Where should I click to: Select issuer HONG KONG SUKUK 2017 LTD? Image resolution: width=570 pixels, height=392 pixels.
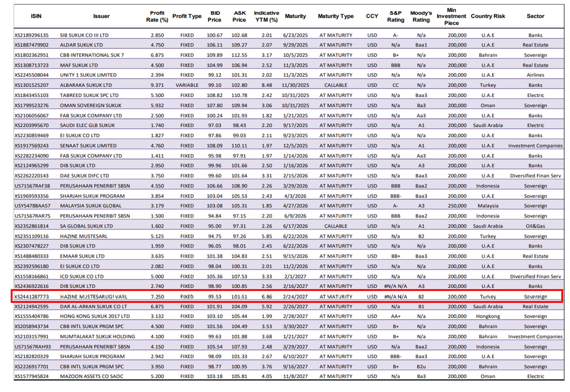pyautogui.click(x=95, y=317)
